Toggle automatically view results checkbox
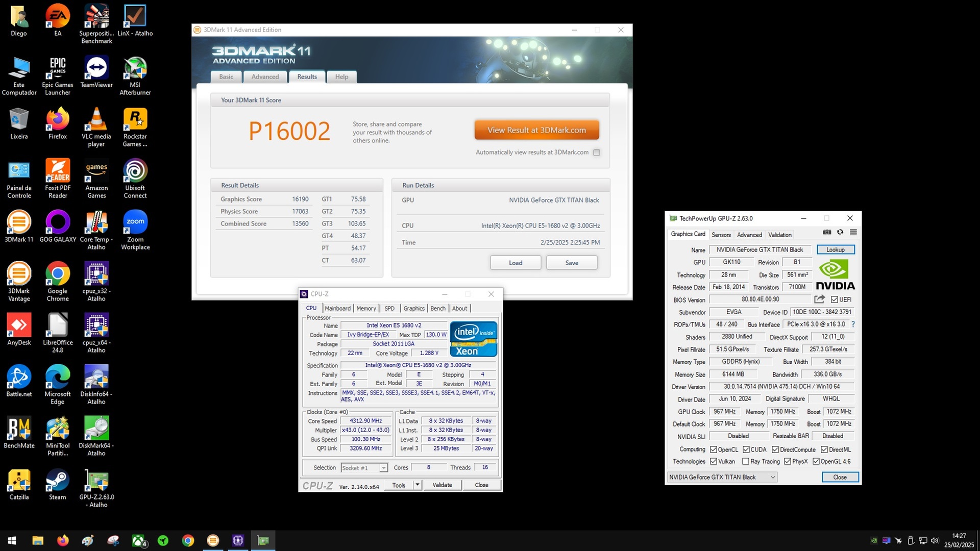The height and width of the screenshot is (551, 980). click(597, 153)
